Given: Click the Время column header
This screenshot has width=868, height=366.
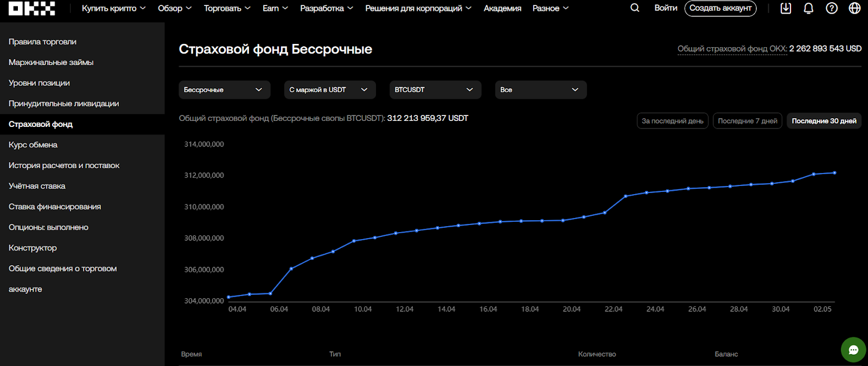Looking at the screenshot, I should click(192, 354).
